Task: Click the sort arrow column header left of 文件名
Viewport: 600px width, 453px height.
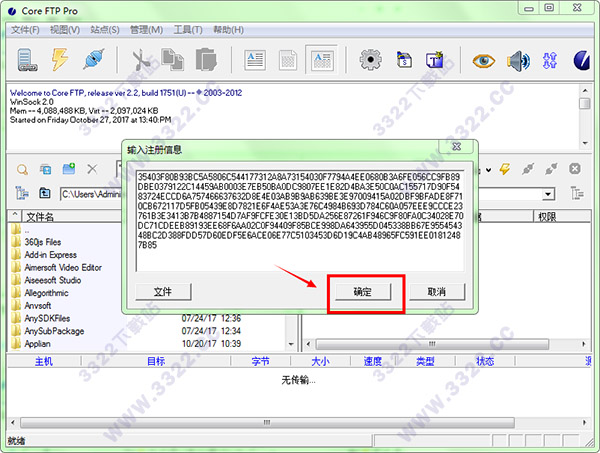Action: click(15, 217)
